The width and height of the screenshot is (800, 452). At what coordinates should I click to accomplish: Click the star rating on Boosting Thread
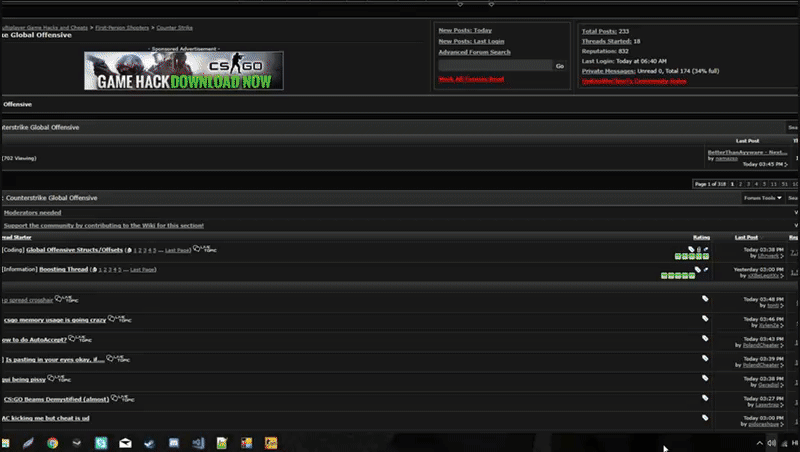[x=678, y=275]
